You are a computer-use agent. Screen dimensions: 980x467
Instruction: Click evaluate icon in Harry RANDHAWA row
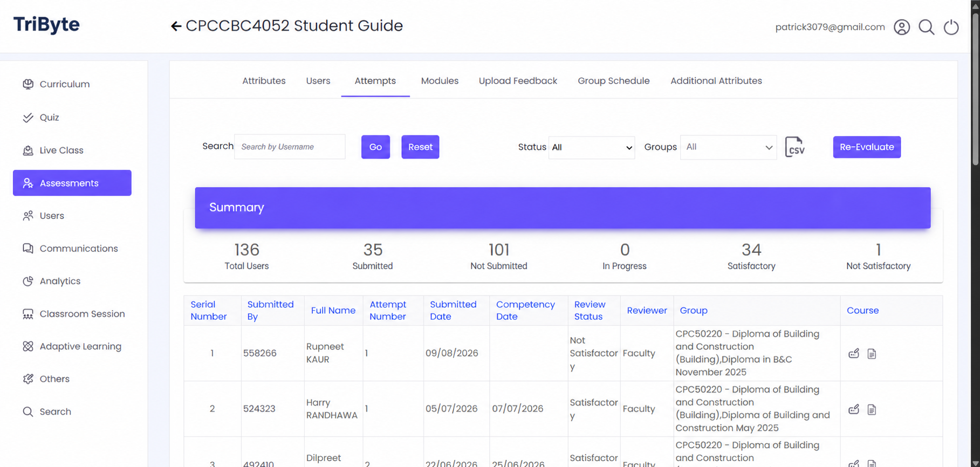(x=854, y=409)
